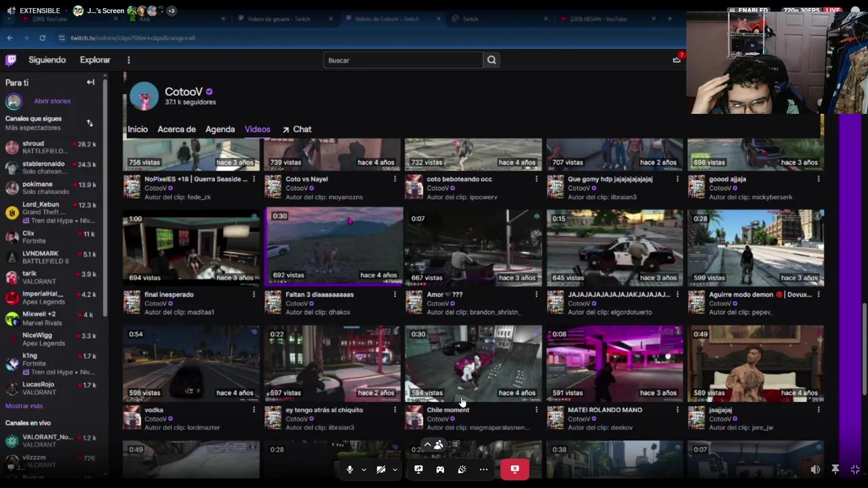868x488 pixels.
Task: Open the Chat link on channel
Action: click(297, 129)
